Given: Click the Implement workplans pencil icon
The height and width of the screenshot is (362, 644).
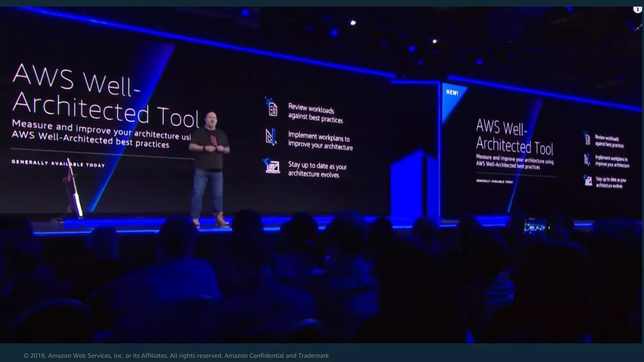Looking at the screenshot, I should tap(271, 137).
